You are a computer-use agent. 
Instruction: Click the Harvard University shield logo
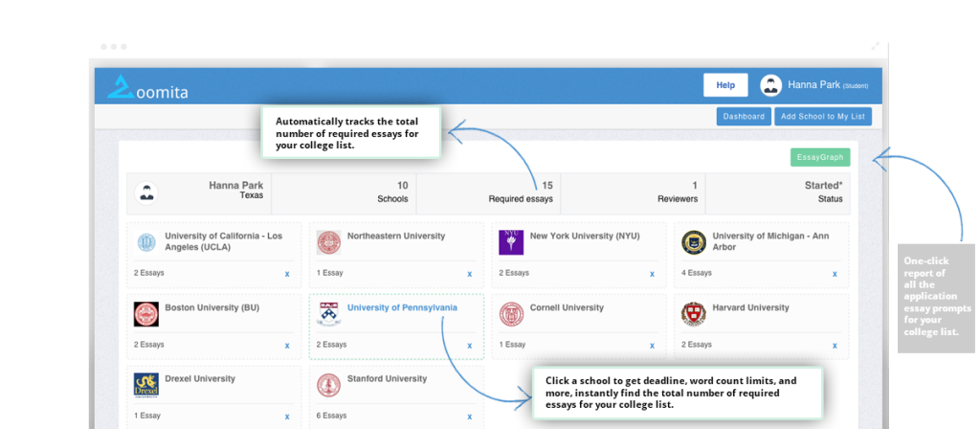[x=694, y=314]
